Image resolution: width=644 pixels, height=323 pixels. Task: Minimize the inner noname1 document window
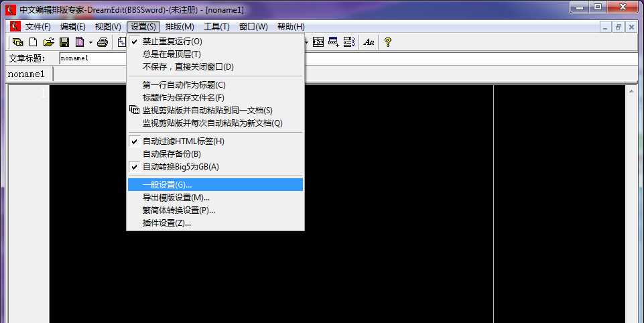click(605, 27)
